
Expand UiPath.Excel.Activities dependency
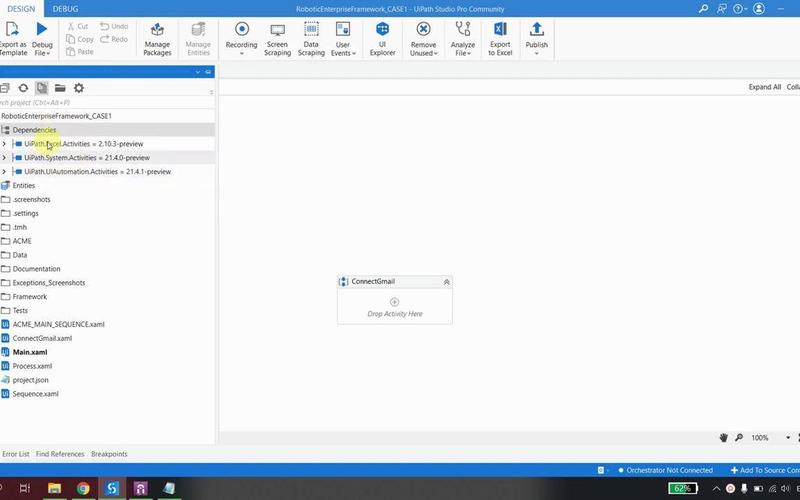click(x=5, y=144)
